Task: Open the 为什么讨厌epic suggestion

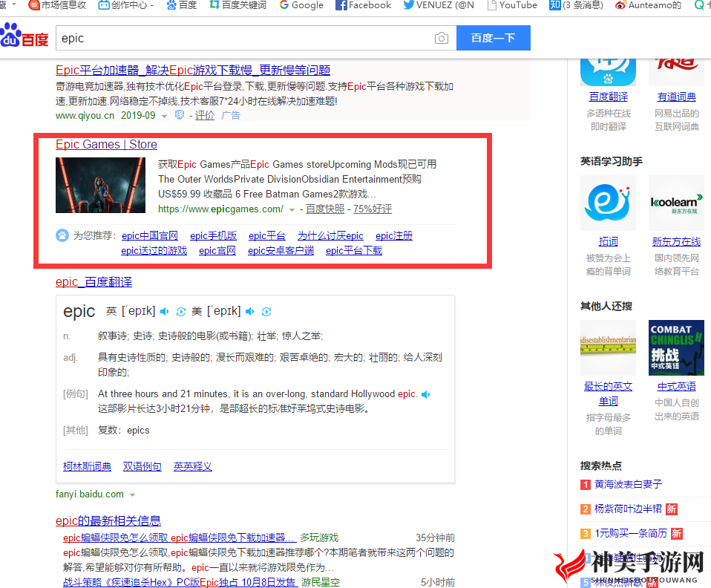Action: pyautogui.click(x=330, y=236)
